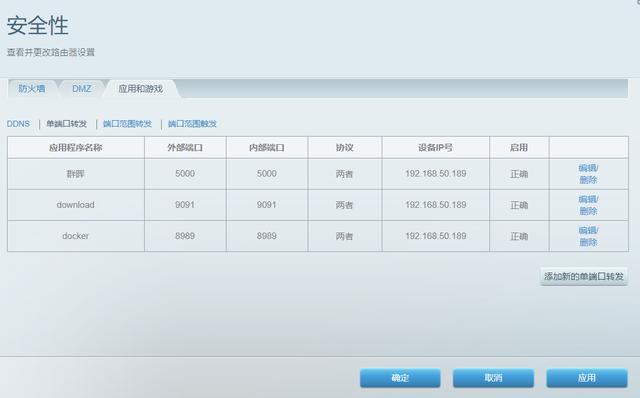640x398 pixels.
Task: Select the download application name cell
Action: [76, 205]
